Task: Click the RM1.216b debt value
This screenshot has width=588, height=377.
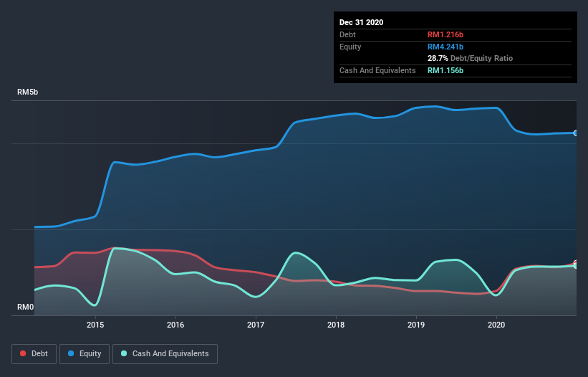Action: pyautogui.click(x=445, y=34)
